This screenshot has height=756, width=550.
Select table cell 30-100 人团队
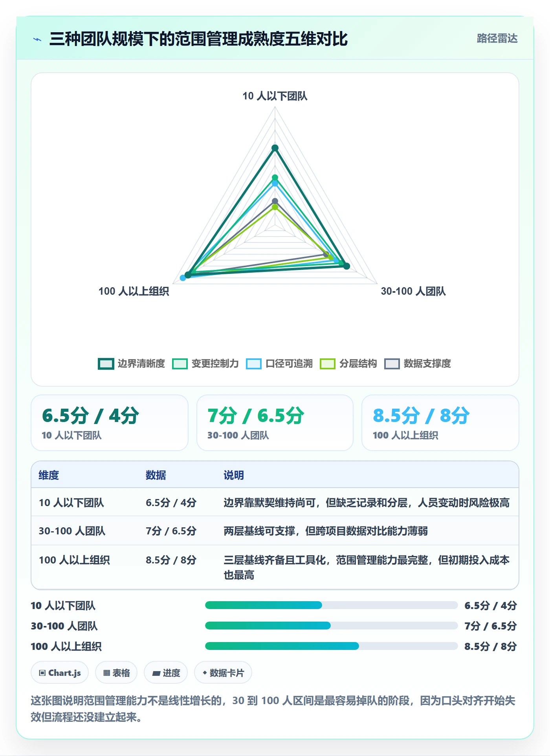(72, 531)
